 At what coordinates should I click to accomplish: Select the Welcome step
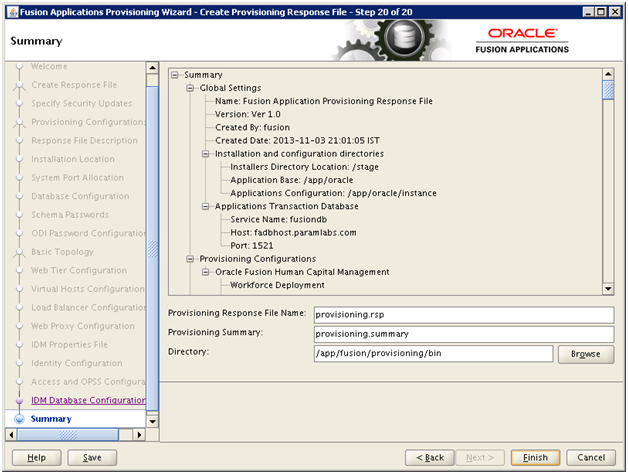click(x=49, y=67)
